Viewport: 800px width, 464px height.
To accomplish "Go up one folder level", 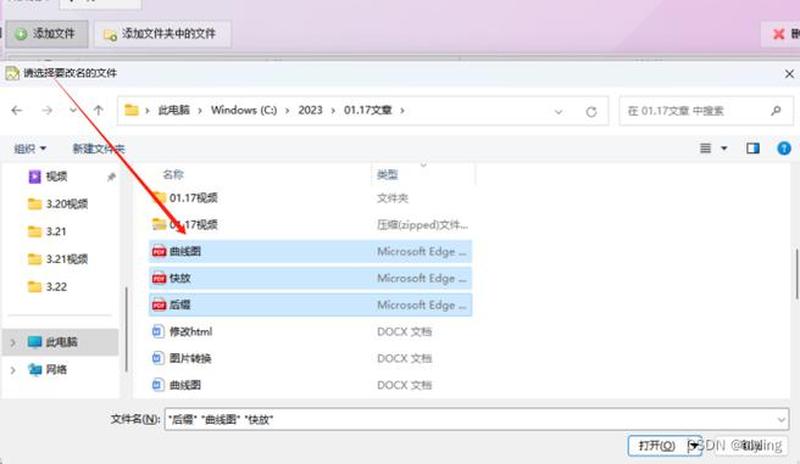I will (98, 110).
